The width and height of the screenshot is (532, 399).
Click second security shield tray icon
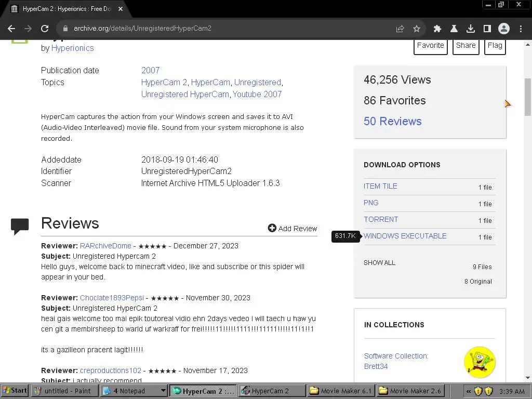click(488, 391)
